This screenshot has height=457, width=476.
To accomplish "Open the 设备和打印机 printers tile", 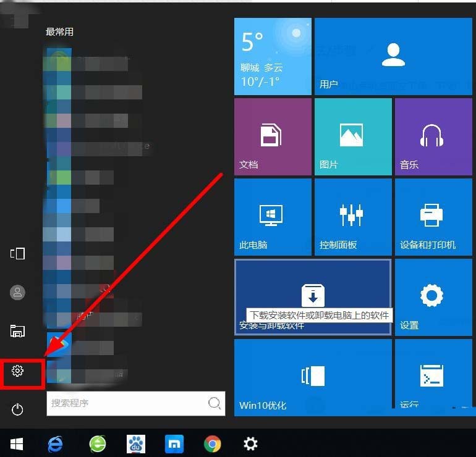I will 433,217.
